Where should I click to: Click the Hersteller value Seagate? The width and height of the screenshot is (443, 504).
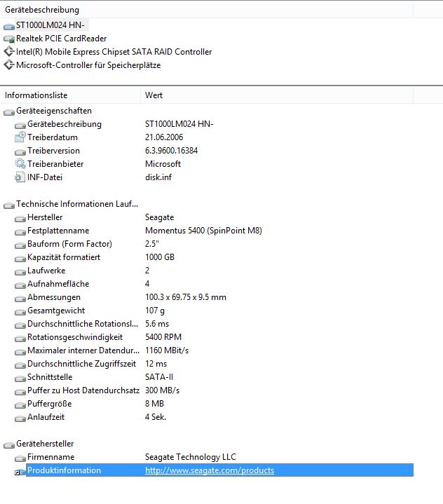(x=159, y=217)
